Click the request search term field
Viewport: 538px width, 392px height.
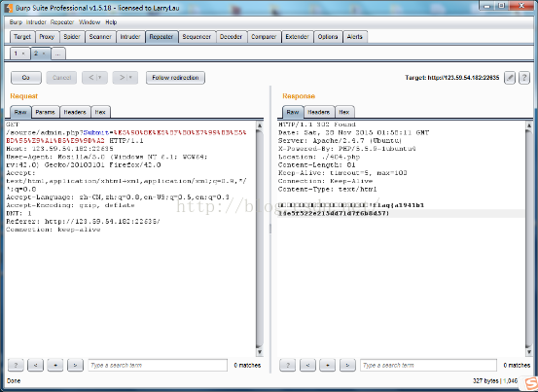(158, 365)
